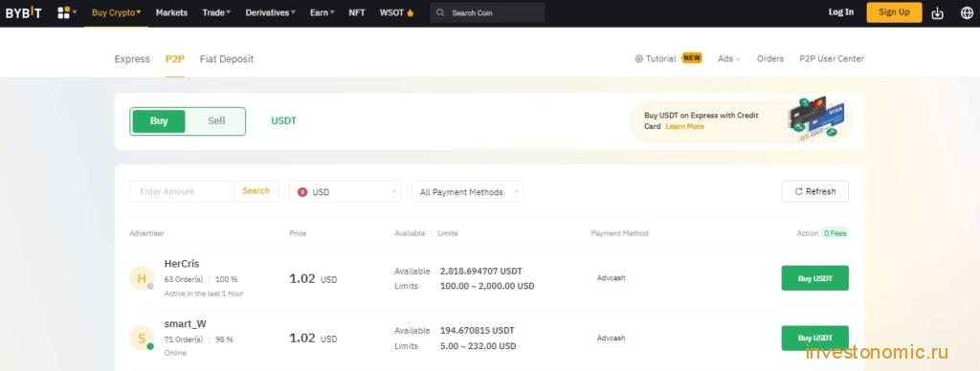
Task: Click the Bybit logo
Action: click(23, 12)
